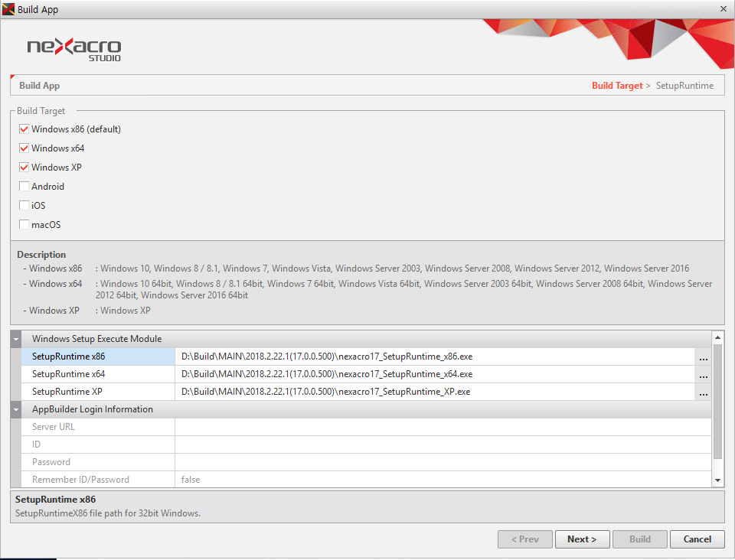The height and width of the screenshot is (560, 735).
Task: Close the Build App window
Action: tap(724, 9)
